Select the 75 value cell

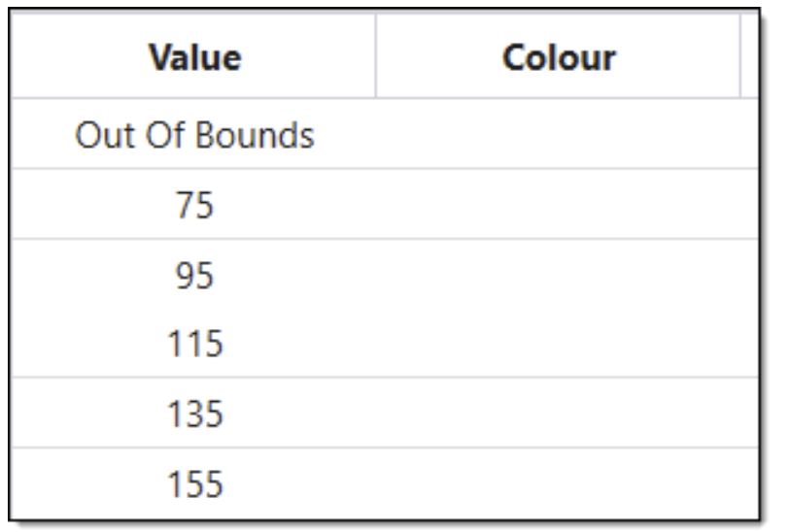pos(195,205)
